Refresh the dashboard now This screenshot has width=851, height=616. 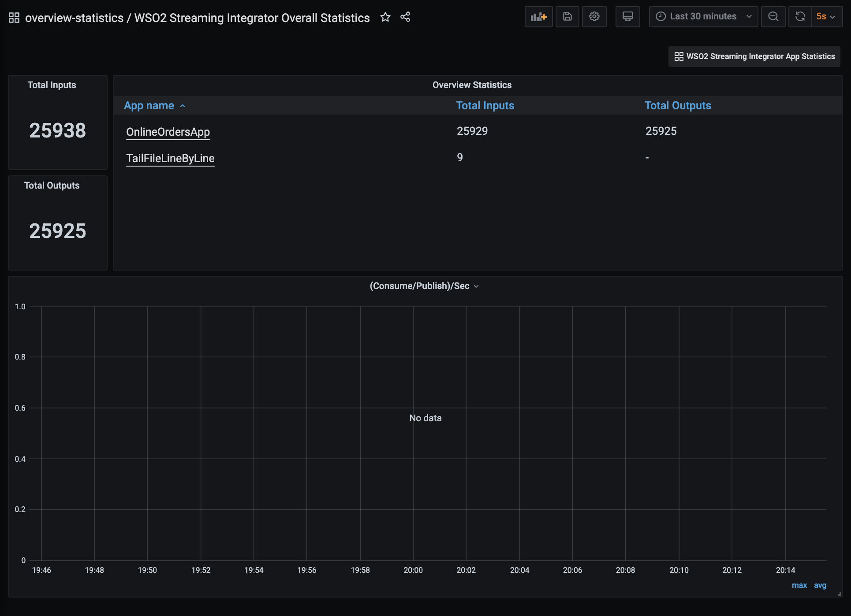(800, 17)
